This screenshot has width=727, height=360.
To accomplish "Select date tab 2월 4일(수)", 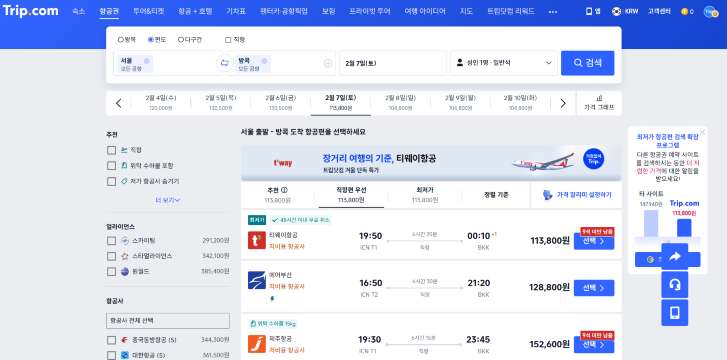I will [160, 103].
